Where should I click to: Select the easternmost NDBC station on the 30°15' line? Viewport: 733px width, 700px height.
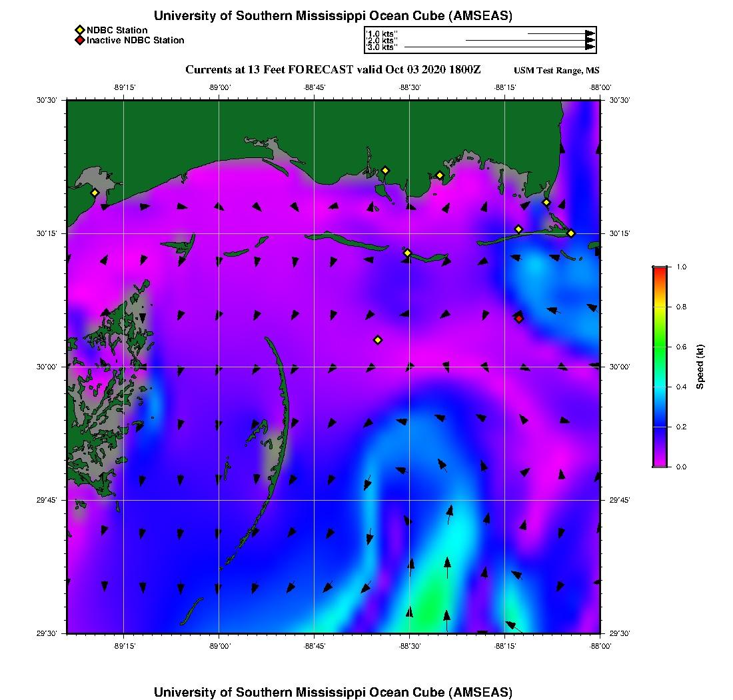571,233
